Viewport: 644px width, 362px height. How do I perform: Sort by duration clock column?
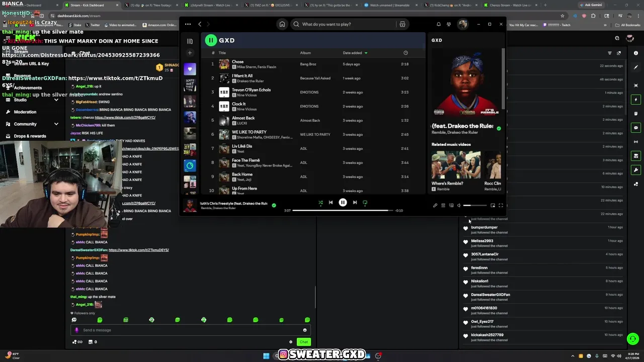406,53
